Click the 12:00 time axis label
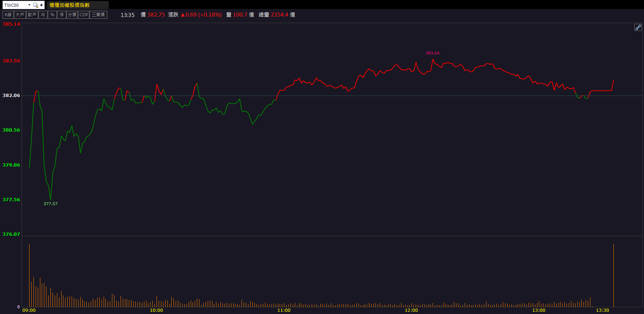Image resolution: width=644 pixels, height=314 pixels. 411,310
